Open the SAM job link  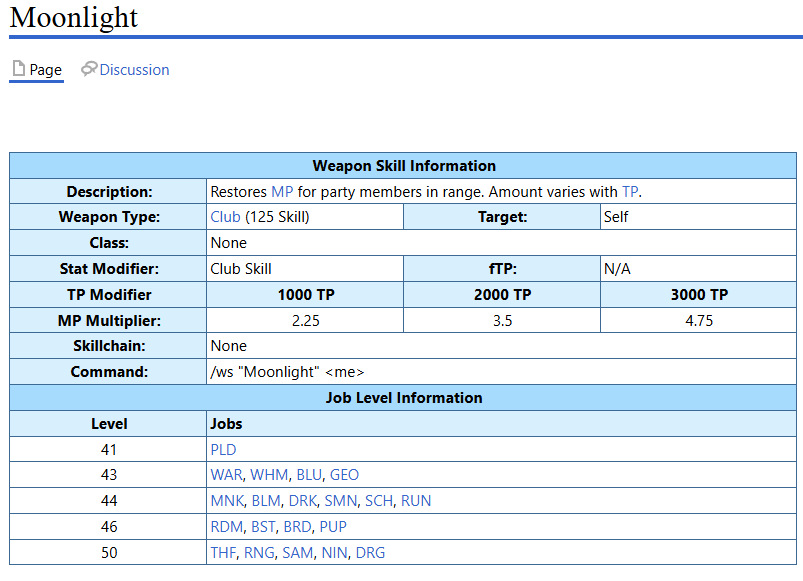[x=298, y=553]
